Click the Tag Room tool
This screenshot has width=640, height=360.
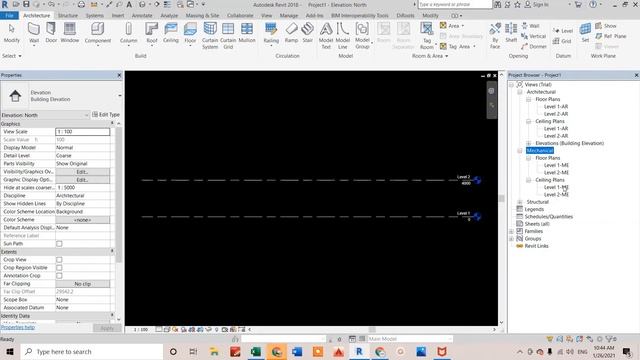pyautogui.click(x=427, y=36)
